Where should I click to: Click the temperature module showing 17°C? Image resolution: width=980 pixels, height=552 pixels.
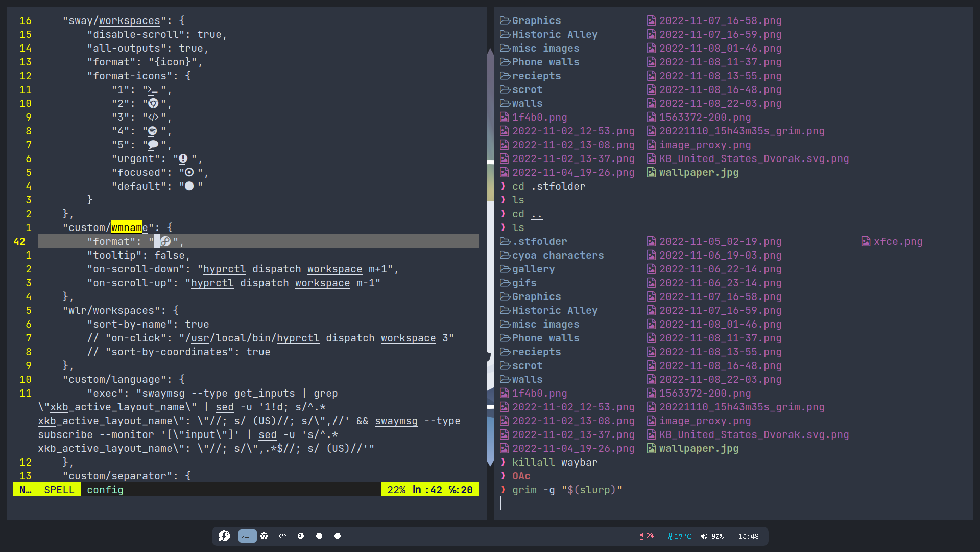679,536
